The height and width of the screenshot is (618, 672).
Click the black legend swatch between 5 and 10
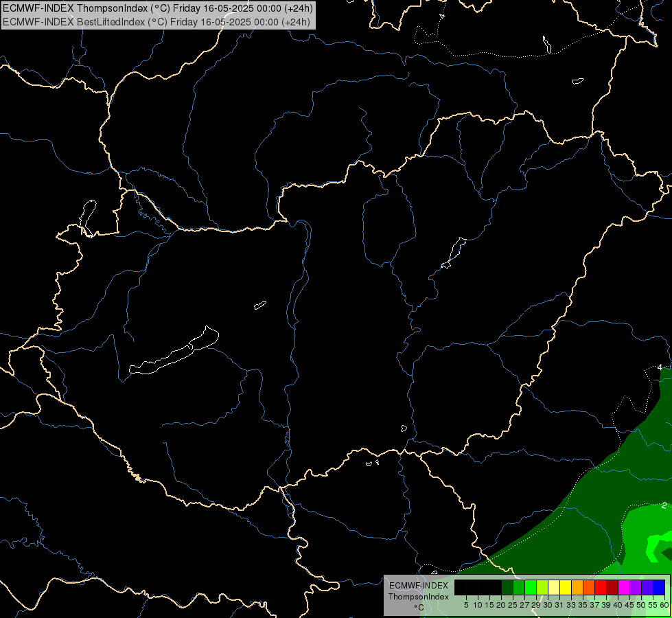[x=472, y=587]
